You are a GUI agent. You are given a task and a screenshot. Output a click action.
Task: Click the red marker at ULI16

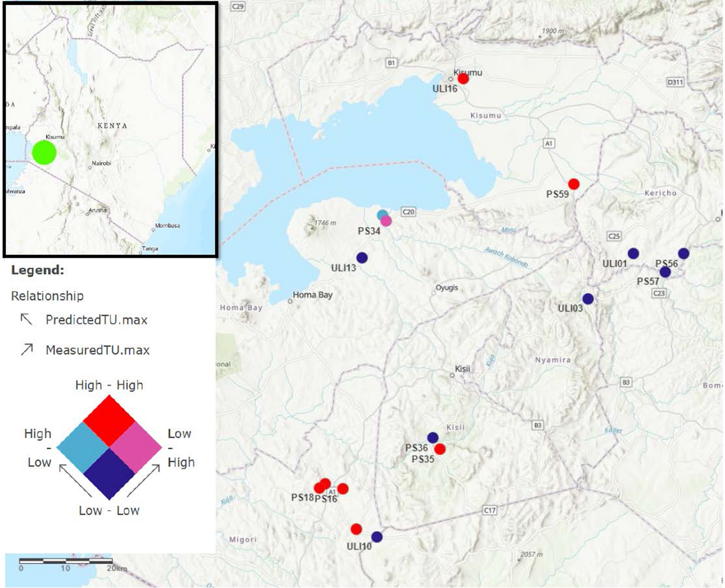[x=463, y=79]
